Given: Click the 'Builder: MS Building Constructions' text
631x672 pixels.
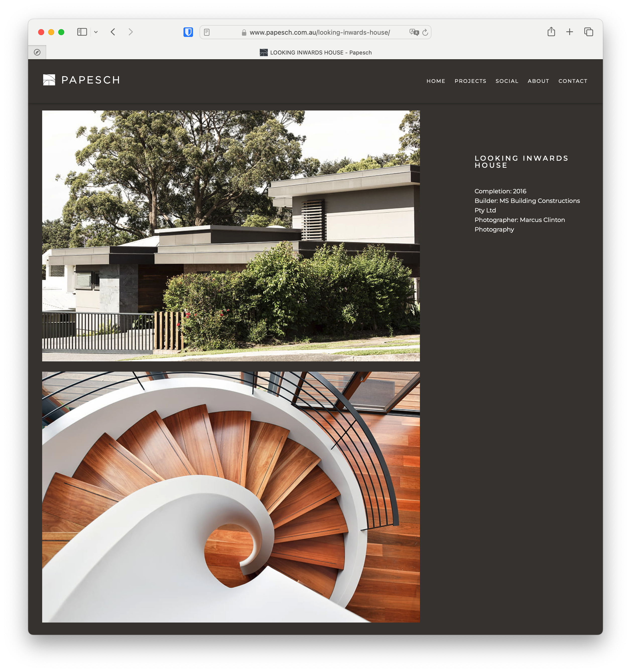Looking at the screenshot, I should tap(527, 201).
